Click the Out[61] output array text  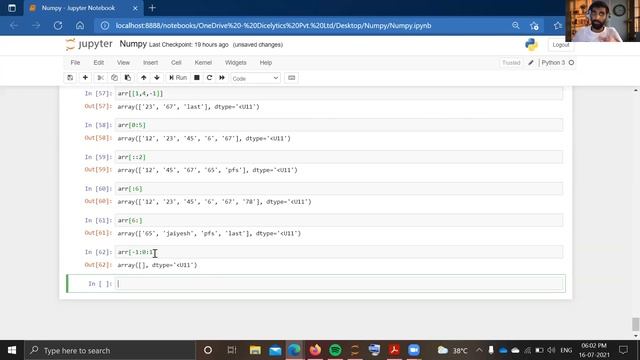point(209,233)
